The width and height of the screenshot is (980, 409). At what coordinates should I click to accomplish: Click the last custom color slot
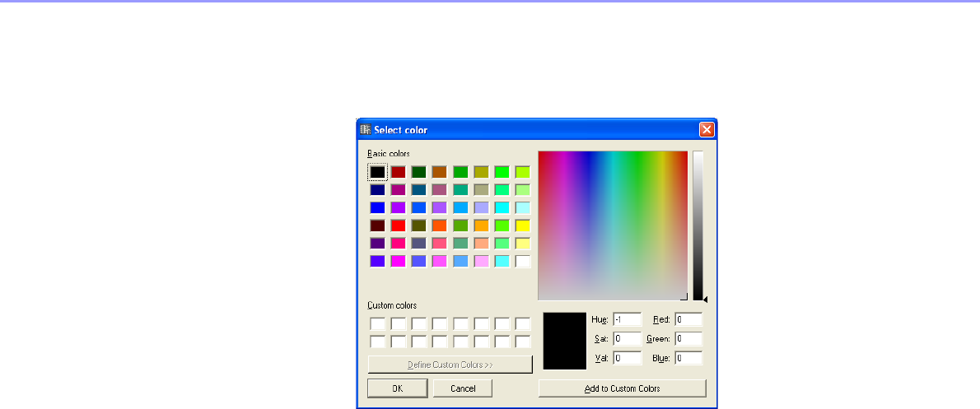pos(522,342)
